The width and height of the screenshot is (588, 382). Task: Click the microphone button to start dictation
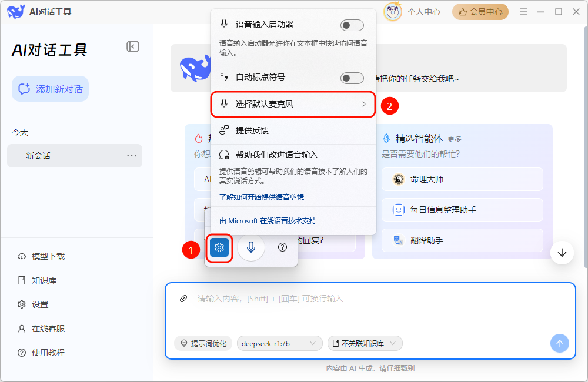(x=251, y=247)
